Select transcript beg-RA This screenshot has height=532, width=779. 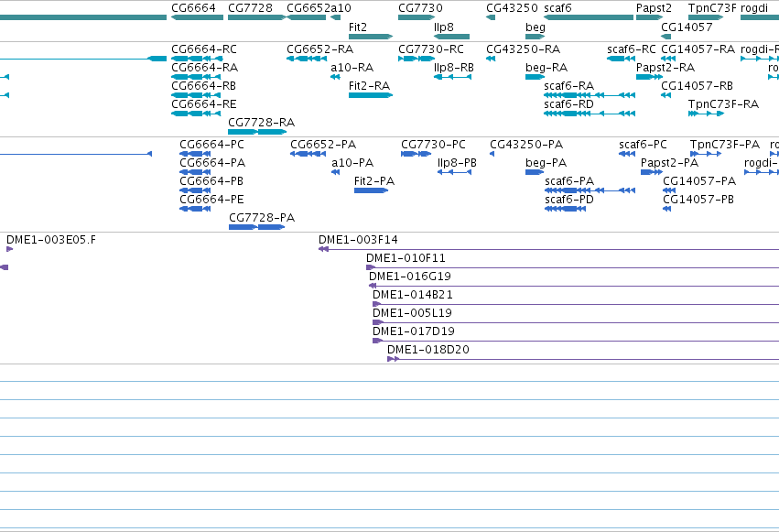pos(536,77)
